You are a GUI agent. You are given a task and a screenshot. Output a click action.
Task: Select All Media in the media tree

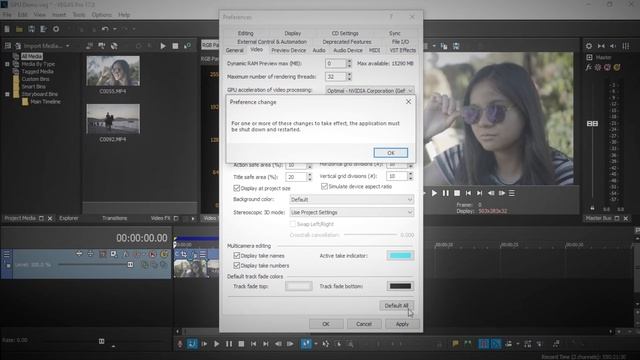point(32,56)
